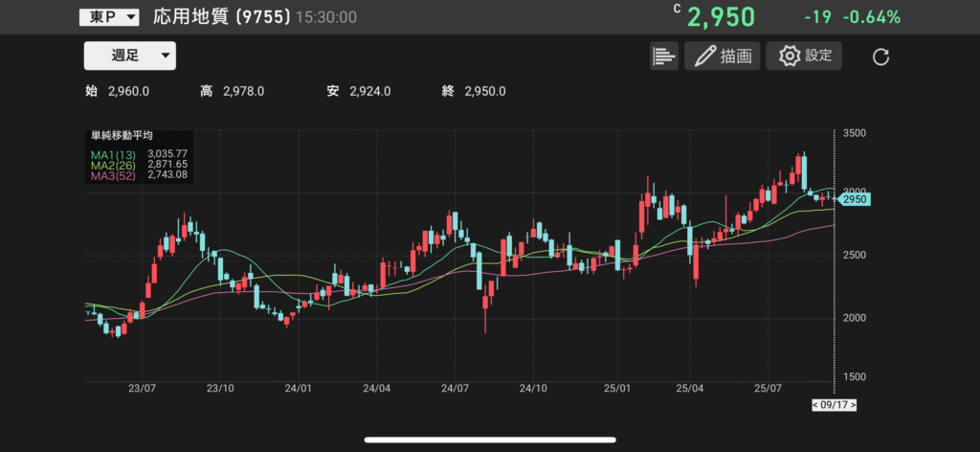Select the 09/17 date cursor marker
This screenshot has height=452, width=980.
[x=834, y=405]
